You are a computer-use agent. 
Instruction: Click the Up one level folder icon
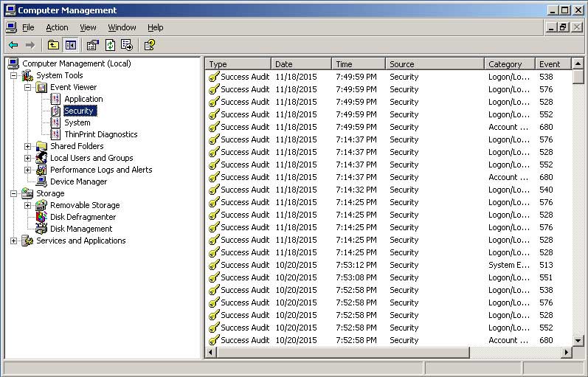coord(53,46)
